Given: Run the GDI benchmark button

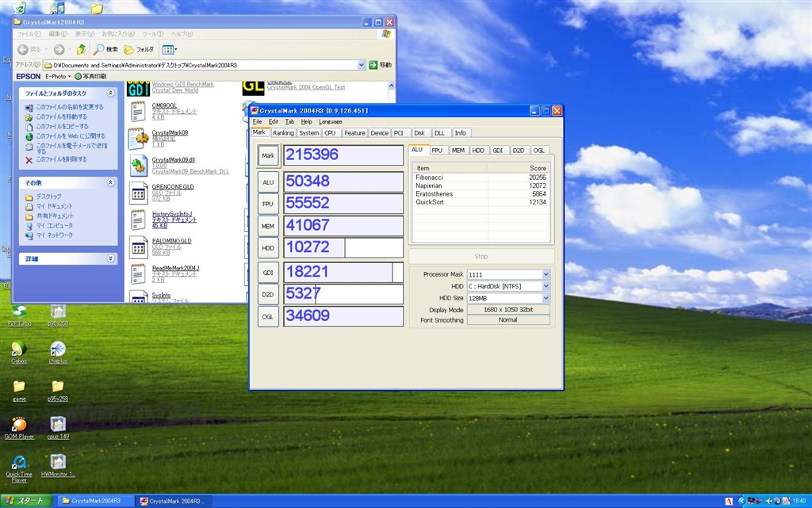Looking at the screenshot, I should [x=268, y=273].
